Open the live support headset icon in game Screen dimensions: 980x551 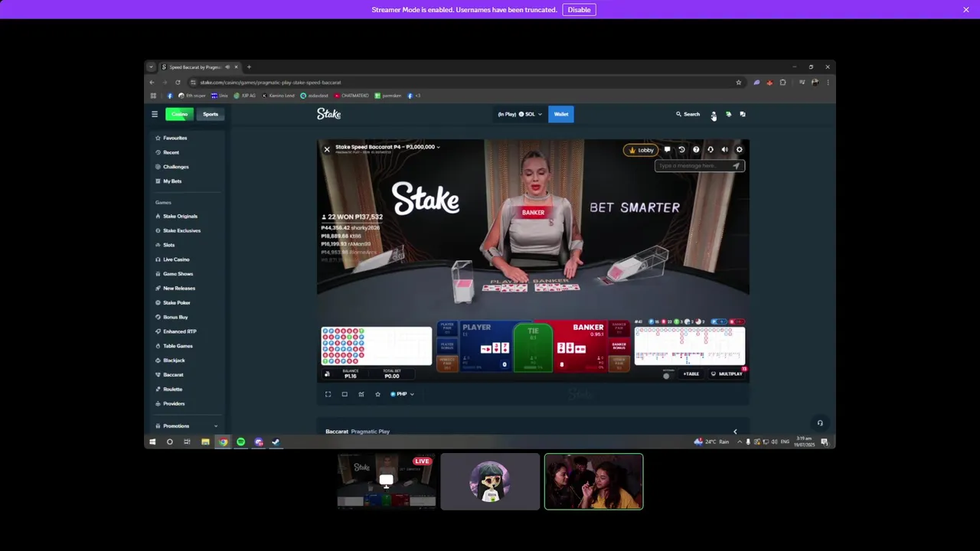tap(710, 150)
